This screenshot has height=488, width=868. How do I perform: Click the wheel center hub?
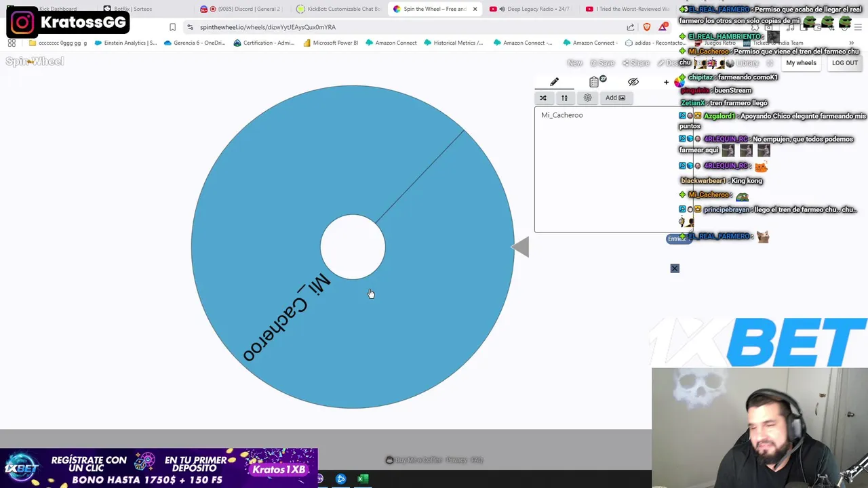[353, 247]
